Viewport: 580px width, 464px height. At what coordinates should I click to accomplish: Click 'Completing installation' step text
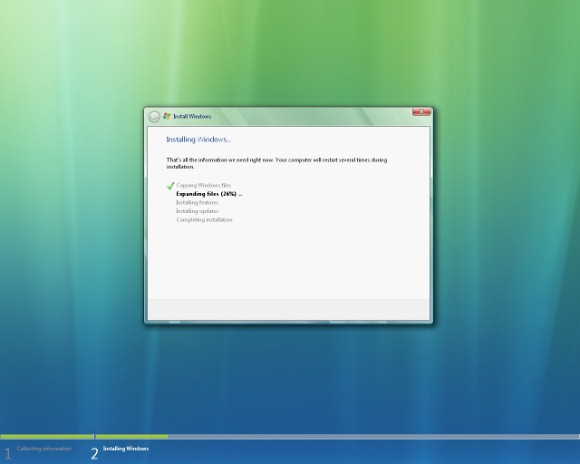(x=204, y=220)
